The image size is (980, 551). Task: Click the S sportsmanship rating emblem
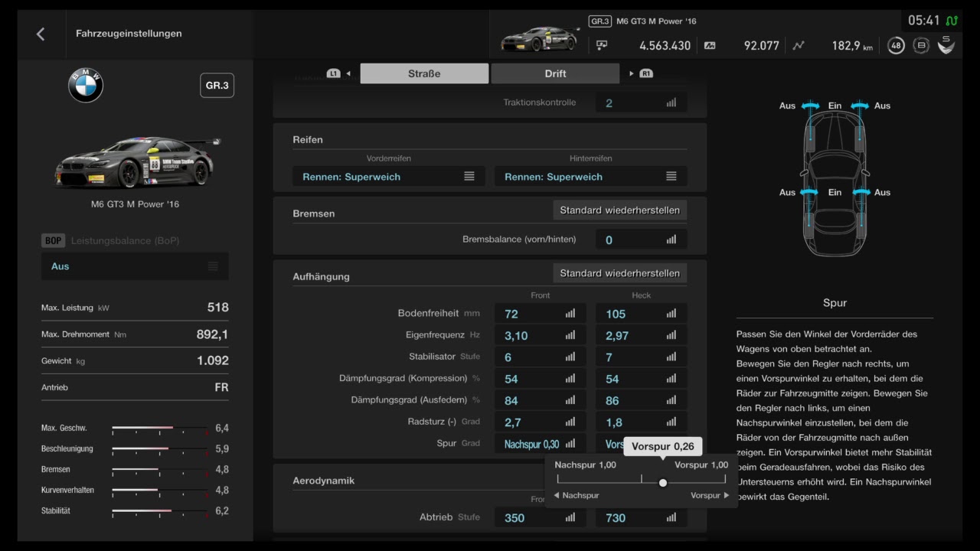click(946, 44)
